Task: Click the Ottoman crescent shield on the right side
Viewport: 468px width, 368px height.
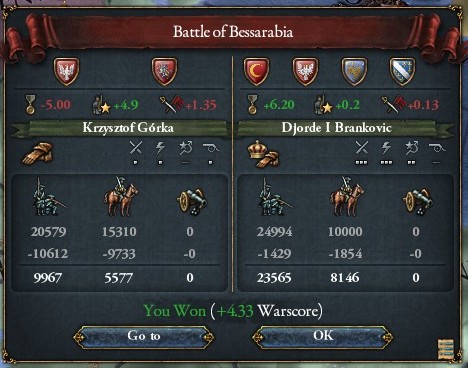Action: pyautogui.click(x=256, y=71)
